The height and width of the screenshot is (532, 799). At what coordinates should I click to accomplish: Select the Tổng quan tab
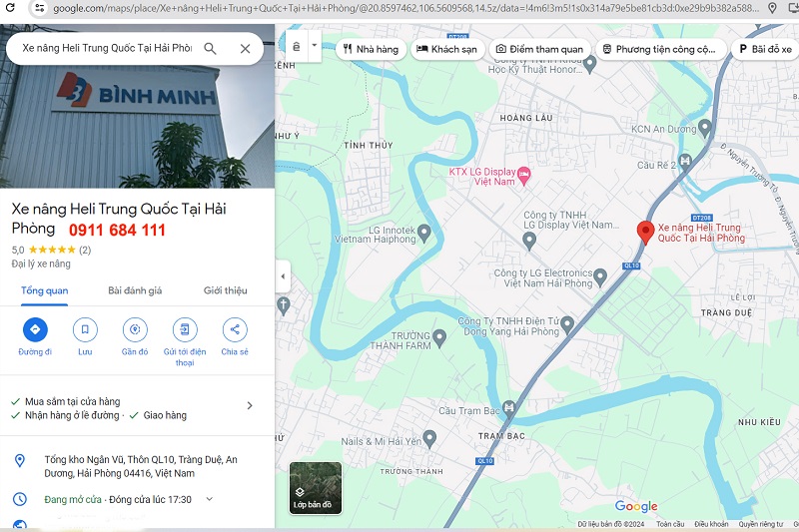coord(45,290)
